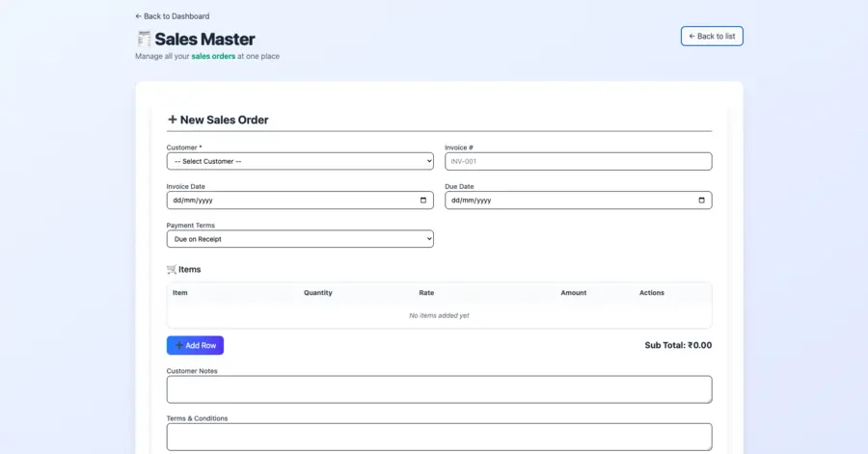Open the Select Customer dropdown

(300, 162)
